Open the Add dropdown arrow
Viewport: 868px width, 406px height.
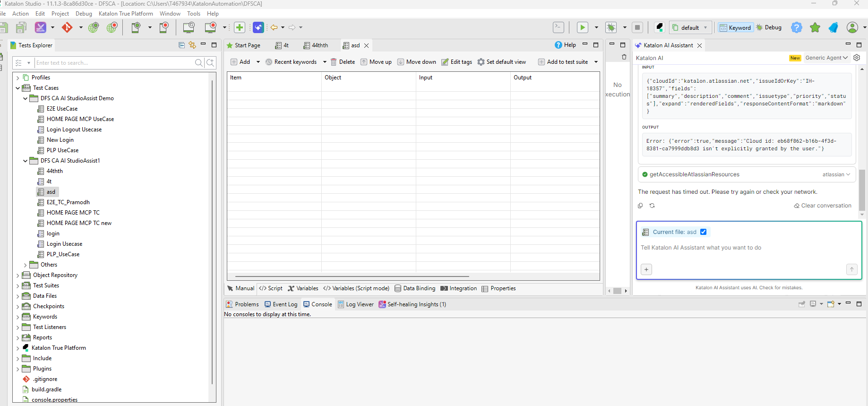[x=258, y=62]
